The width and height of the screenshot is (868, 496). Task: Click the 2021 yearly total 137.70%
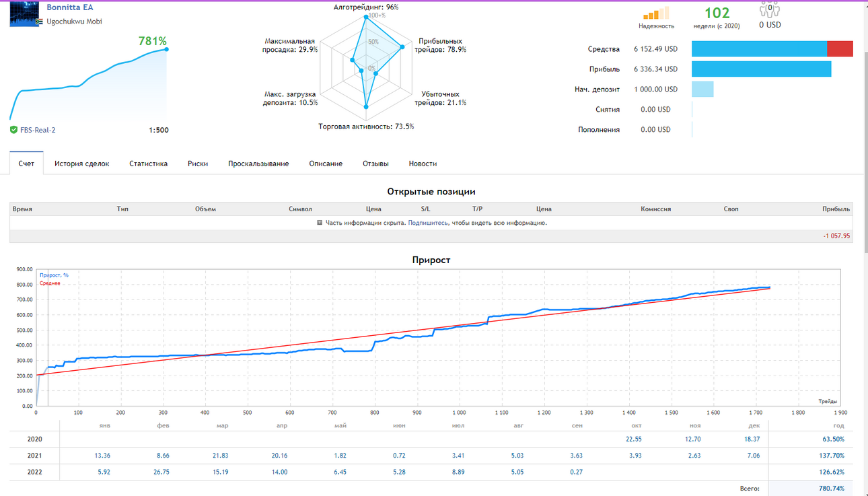point(832,456)
